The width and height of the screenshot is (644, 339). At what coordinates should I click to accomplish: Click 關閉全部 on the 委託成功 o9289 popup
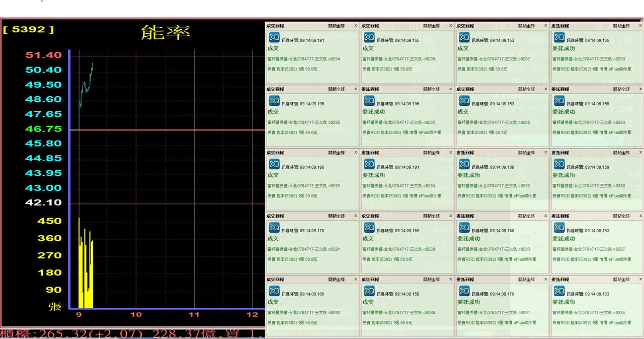622,89
